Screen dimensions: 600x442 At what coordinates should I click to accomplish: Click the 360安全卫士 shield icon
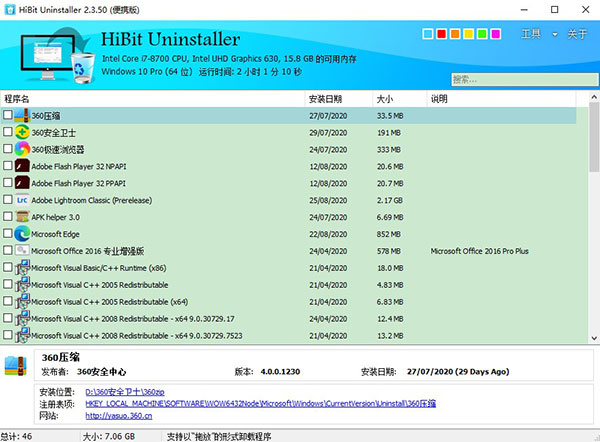(x=22, y=133)
